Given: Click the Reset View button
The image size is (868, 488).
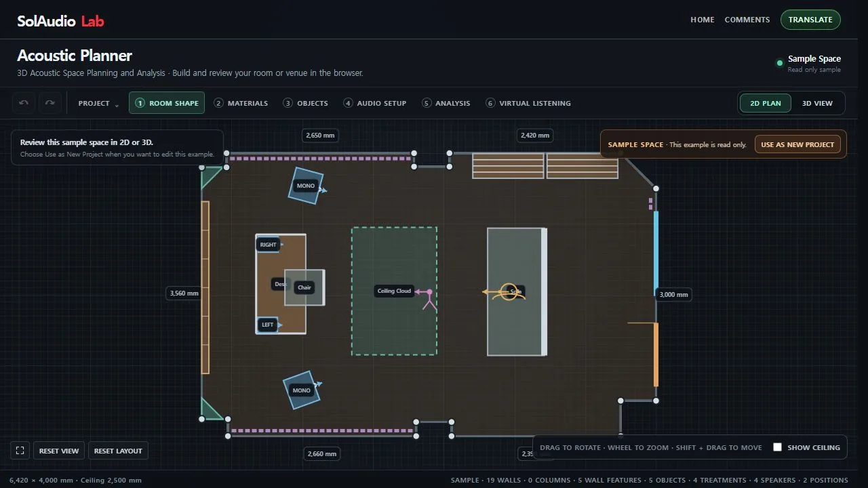Looking at the screenshot, I should pos(59,451).
